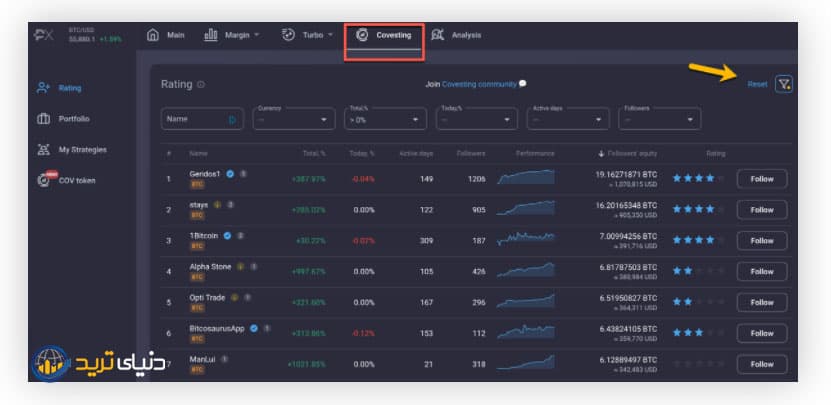This screenshot has width=831, height=405.
Task: Open the Active days dropdown
Action: pyautogui.click(x=568, y=119)
